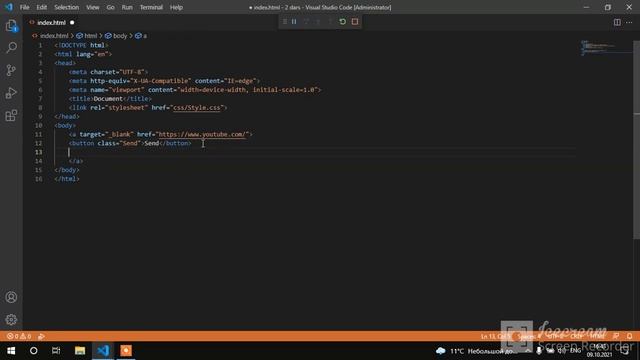Click the html breadcrumb
Screen dimensions: 640x360
tap(91, 36)
